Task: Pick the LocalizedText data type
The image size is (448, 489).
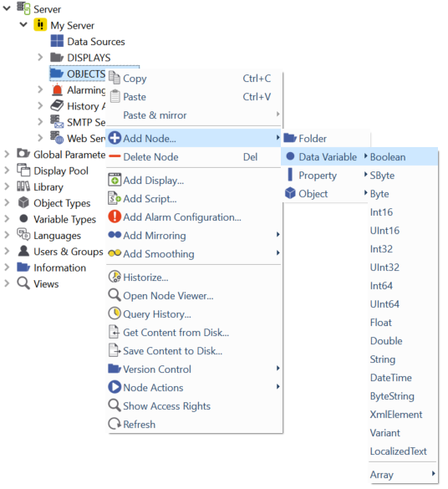Action: (403, 451)
